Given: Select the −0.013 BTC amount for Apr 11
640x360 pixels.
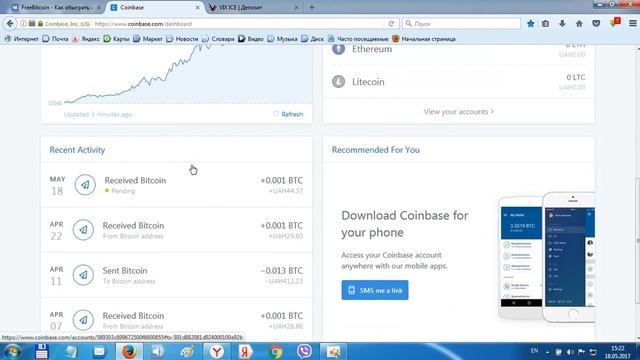Looking at the screenshot, I should 282,271.
